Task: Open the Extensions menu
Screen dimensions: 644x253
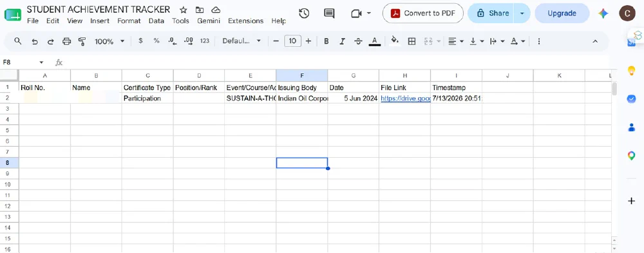Action: tap(245, 21)
